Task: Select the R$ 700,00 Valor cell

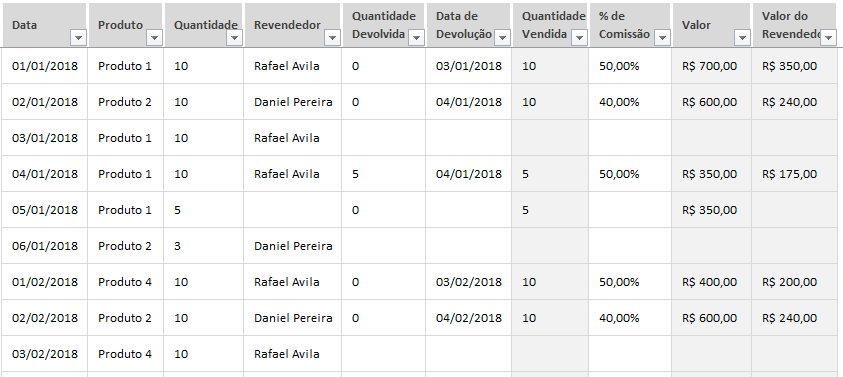Action: pos(711,66)
